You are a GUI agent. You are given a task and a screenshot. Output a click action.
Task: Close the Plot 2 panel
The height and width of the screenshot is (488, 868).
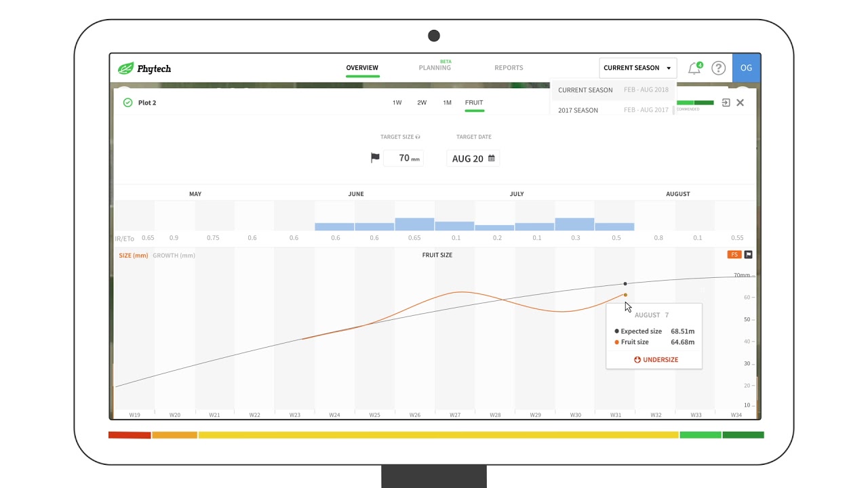(740, 102)
